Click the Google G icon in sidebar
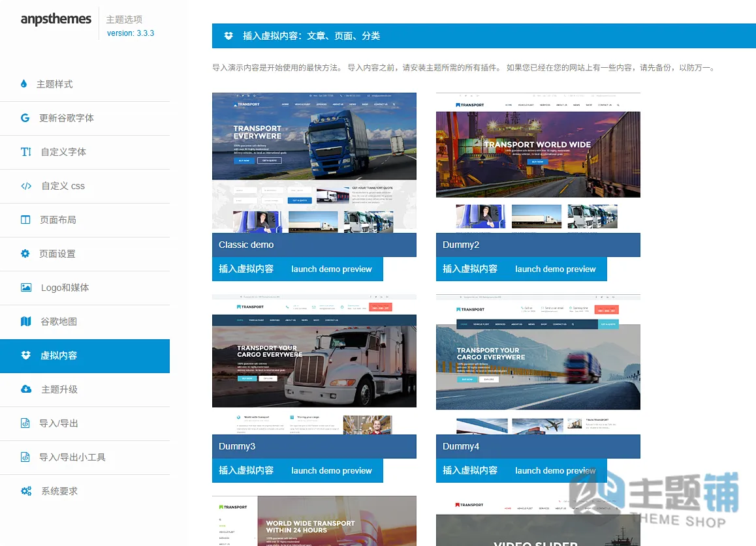756x546 pixels. [x=25, y=117]
